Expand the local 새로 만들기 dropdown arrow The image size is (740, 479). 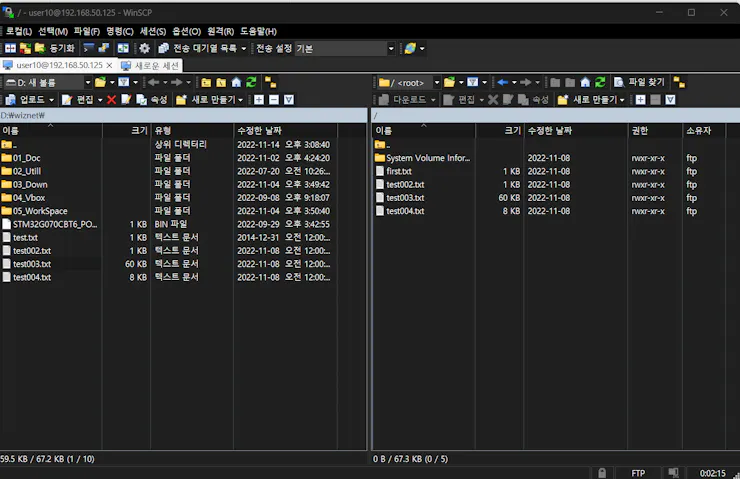241,100
